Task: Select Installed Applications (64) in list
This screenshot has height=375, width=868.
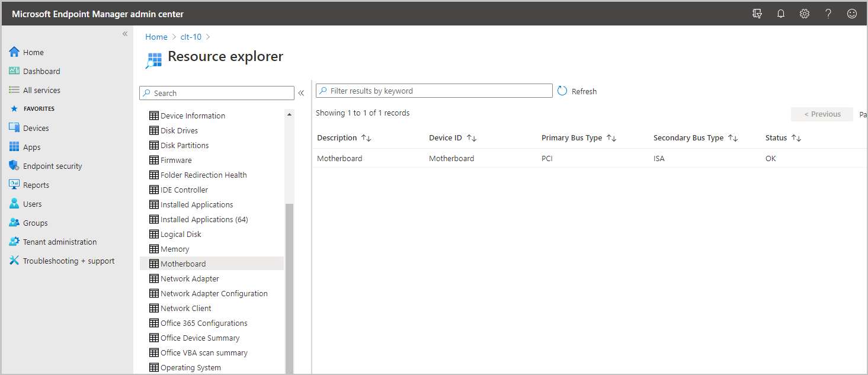Action: (204, 219)
